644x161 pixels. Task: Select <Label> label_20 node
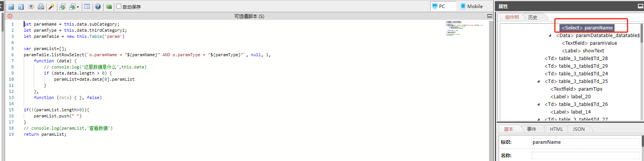click(571, 96)
